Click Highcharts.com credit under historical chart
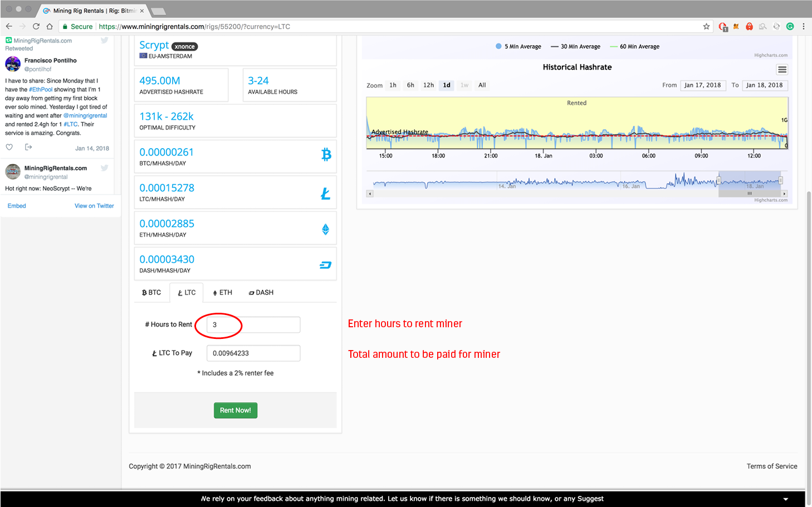The image size is (812, 507). pos(771,200)
